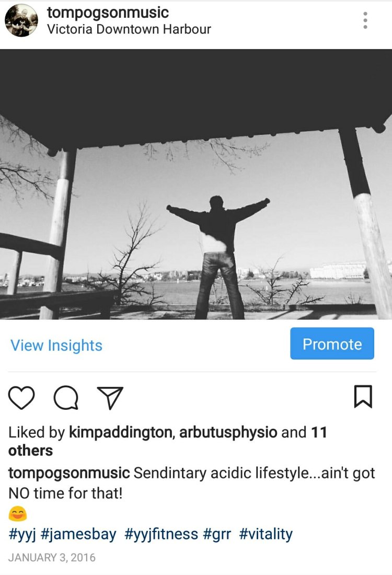
Task: Open tompogsonmusic username in the caption
Action: tap(69, 474)
